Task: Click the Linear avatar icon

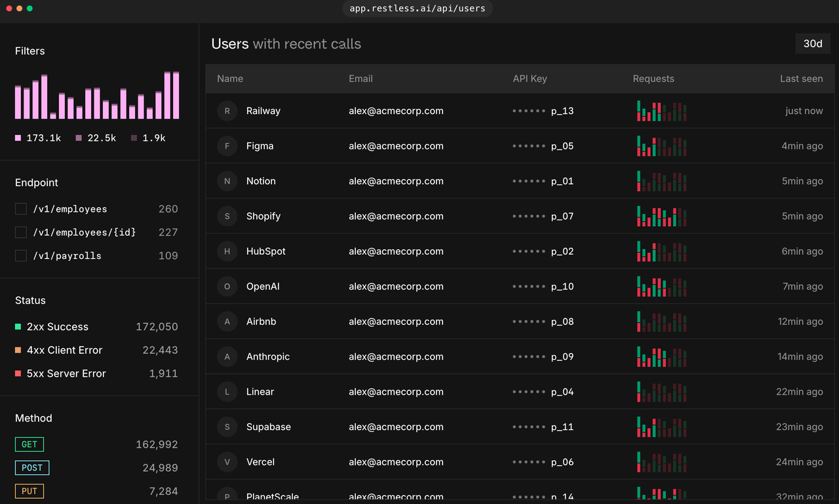Action: 227,391
